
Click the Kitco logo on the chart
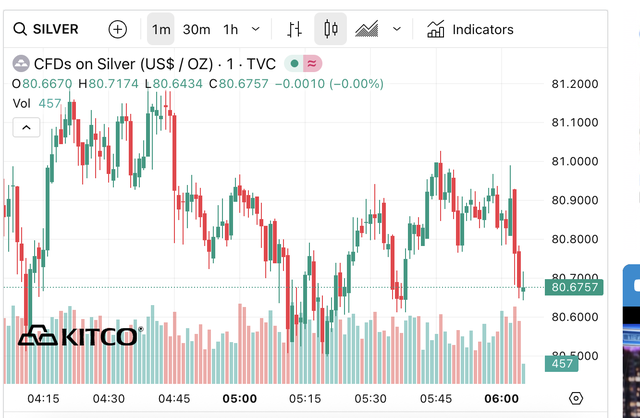pyautogui.click(x=78, y=336)
